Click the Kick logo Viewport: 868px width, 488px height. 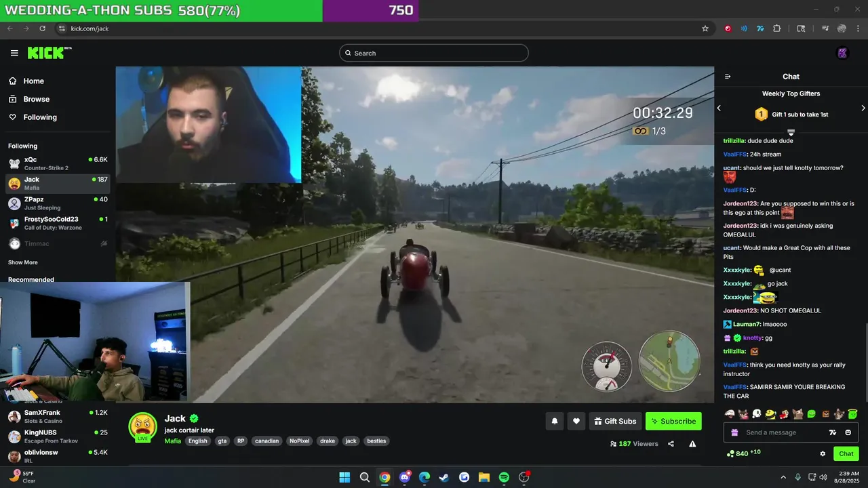pyautogui.click(x=49, y=53)
